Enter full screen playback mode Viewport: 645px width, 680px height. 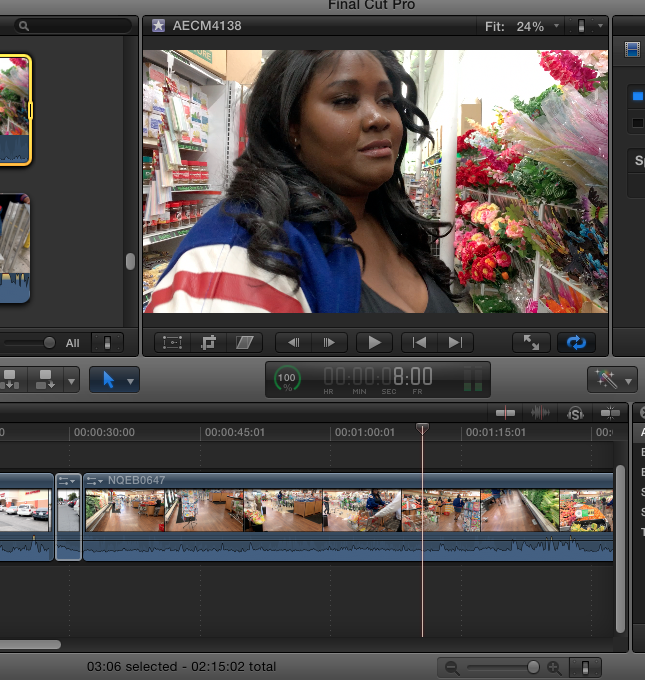coord(531,343)
